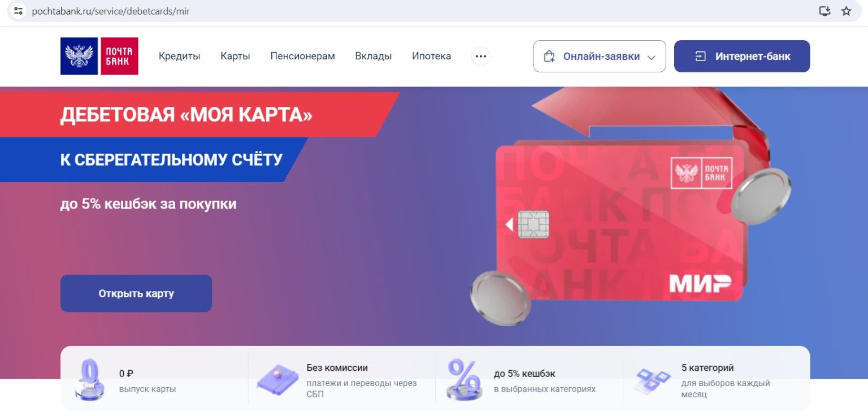Click the percent cashback icon
Screen dimensions: 868x416
coord(464,379)
